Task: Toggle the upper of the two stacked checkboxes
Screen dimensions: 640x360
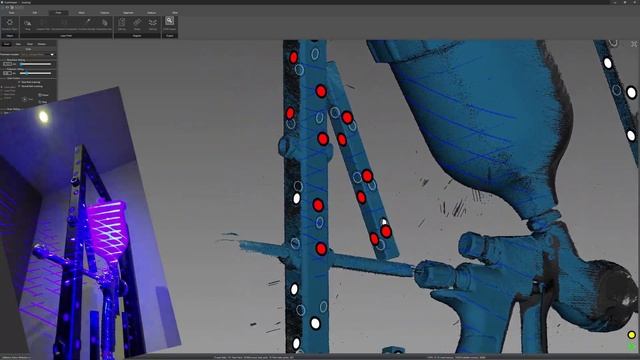Action: click(x=19, y=82)
